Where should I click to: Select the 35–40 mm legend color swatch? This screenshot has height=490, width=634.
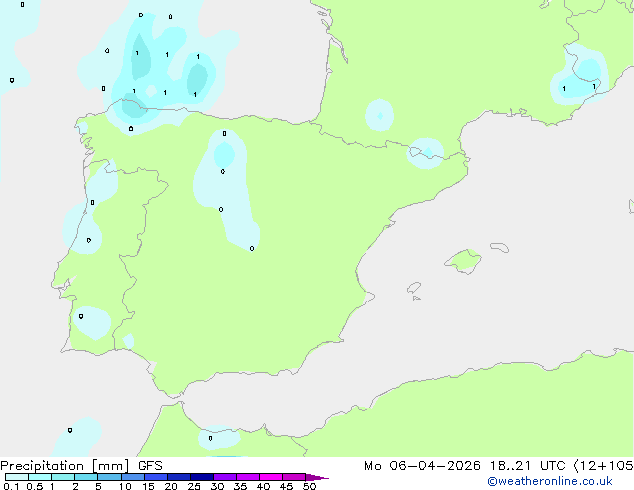[x=247, y=477]
